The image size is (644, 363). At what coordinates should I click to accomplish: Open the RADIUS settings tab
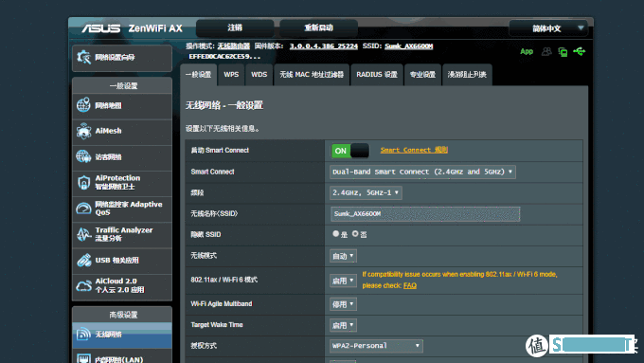pos(377,75)
